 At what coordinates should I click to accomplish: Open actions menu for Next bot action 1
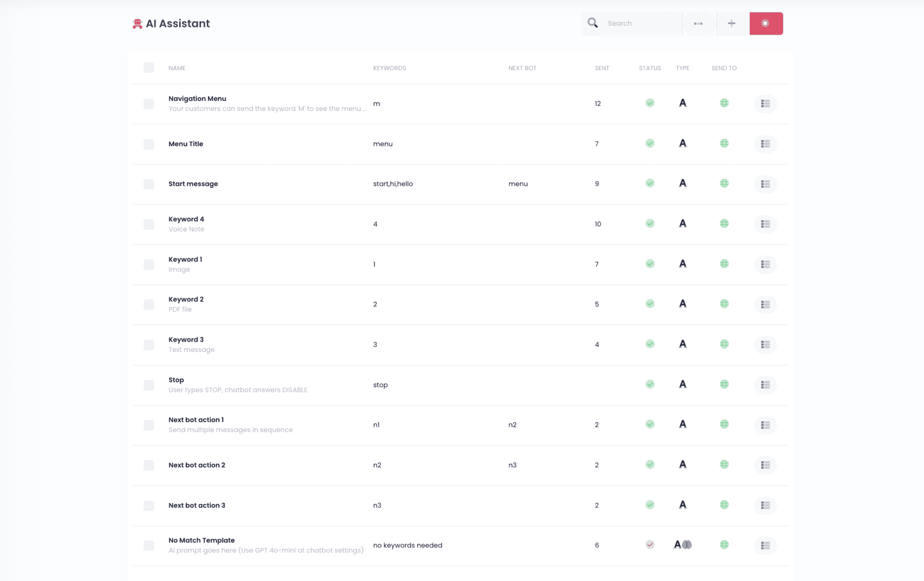tap(765, 425)
